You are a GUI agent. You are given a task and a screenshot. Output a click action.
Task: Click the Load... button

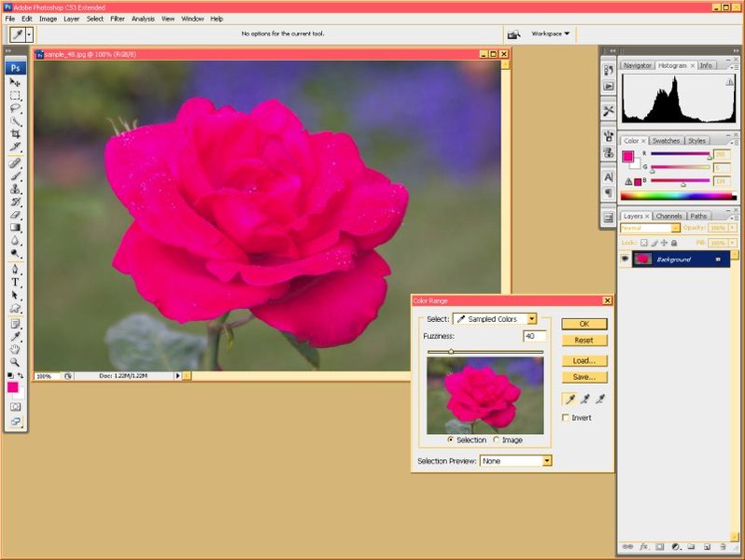point(584,360)
